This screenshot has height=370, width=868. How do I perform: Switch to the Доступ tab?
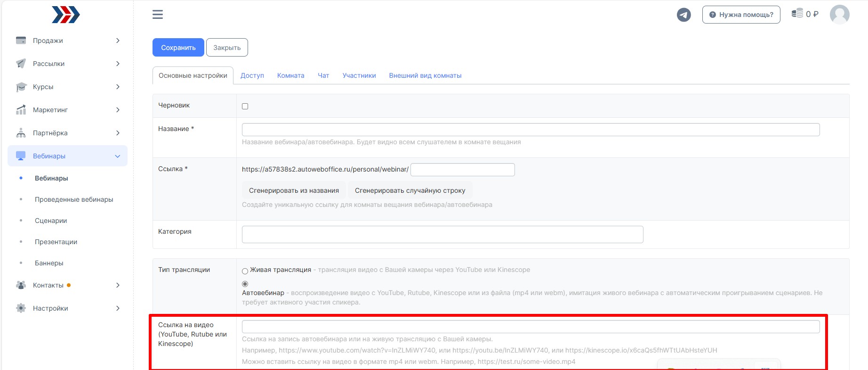[252, 75]
